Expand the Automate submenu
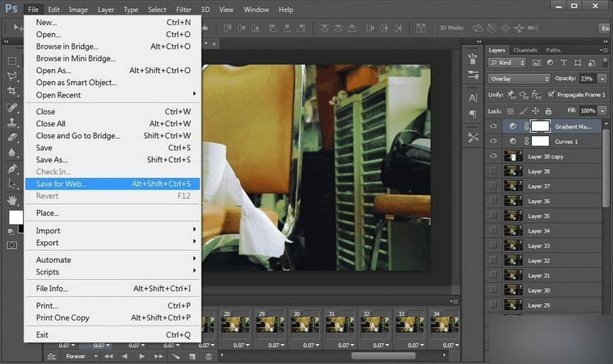The height and width of the screenshot is (364, 613). pyautogui.click(x=112, y=260)
